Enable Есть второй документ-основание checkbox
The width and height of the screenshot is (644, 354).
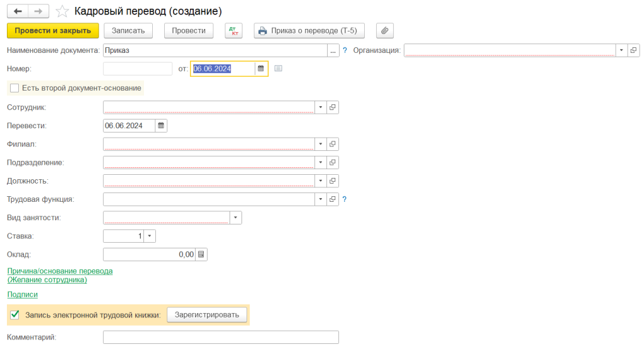coord(15,88)
